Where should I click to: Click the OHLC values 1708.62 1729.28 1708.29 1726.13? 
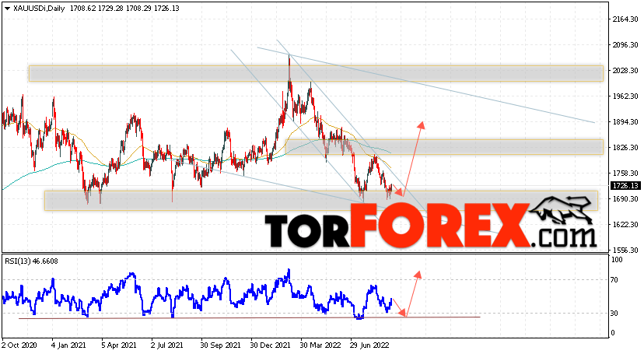click(124, 9)
